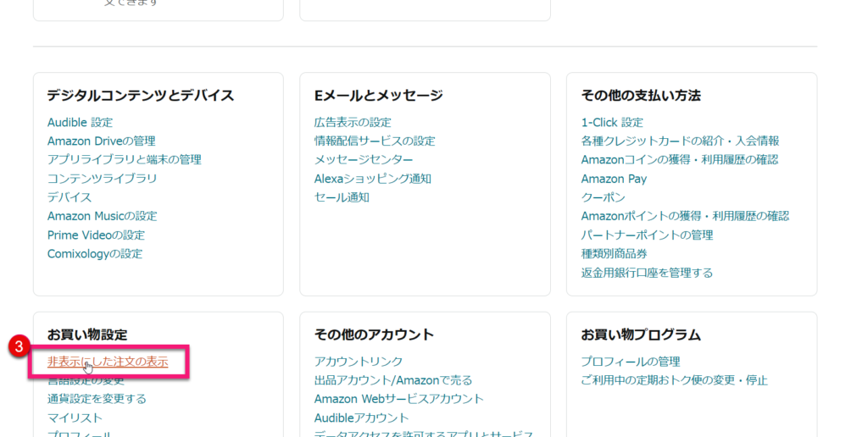The image size is (868, 437).
Task: Open 1-Click 設定
Action: pos(612,123)
